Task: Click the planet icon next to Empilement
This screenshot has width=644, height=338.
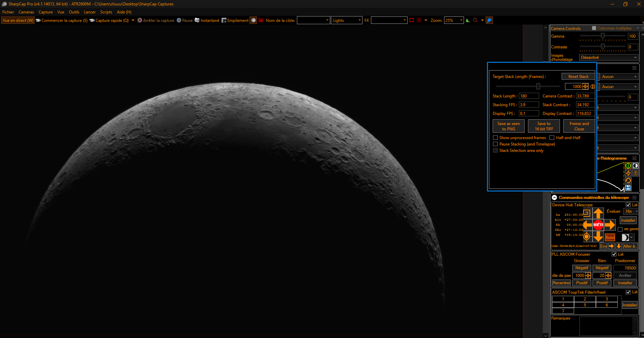Action: click(x=253, y=20)
